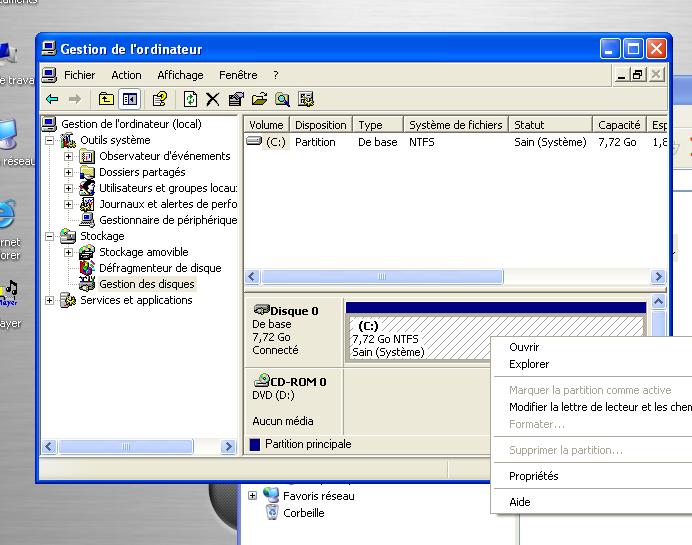Select Explorer from the context menu
The height and width of the screenshot is (545, 692).
coord(529,364)
